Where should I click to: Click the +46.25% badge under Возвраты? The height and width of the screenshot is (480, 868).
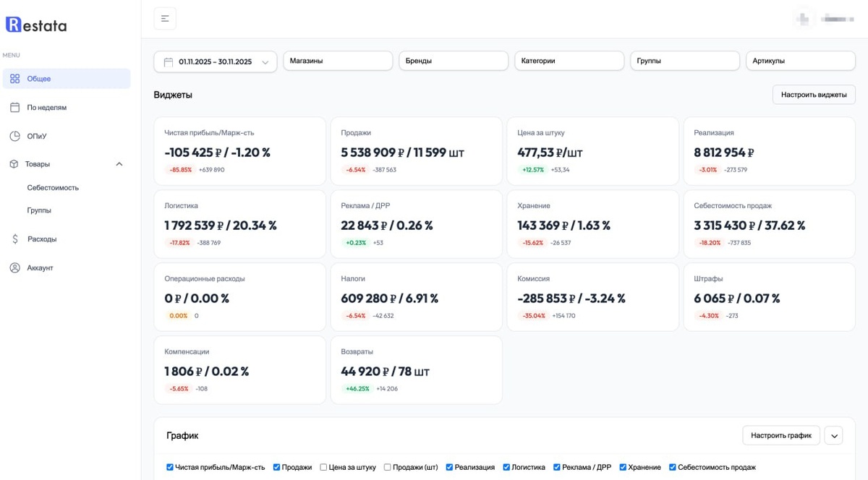click(357, 389)
